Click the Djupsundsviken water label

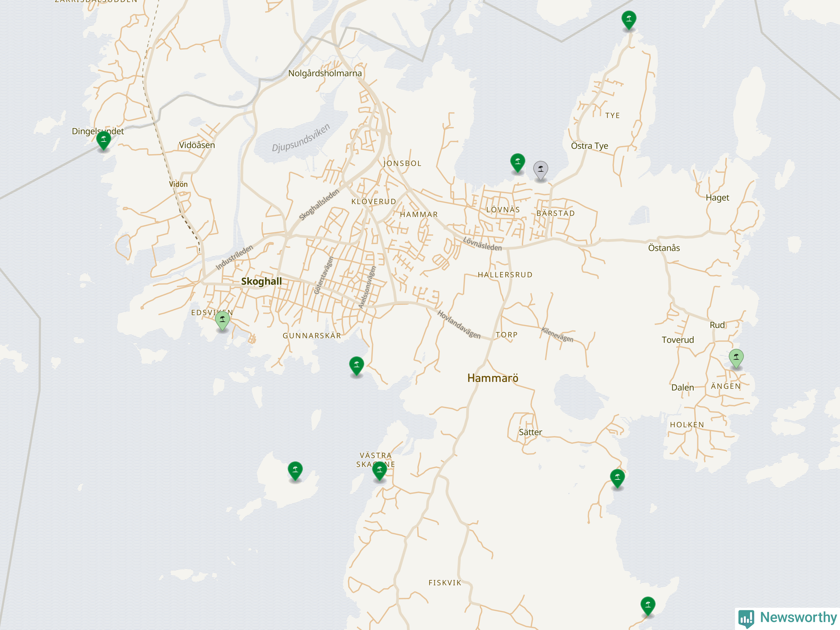[301, 137]
